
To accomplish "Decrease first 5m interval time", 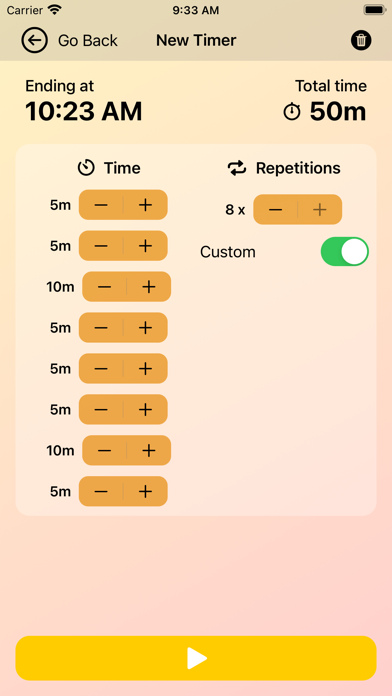I will (x=101, y=205).
